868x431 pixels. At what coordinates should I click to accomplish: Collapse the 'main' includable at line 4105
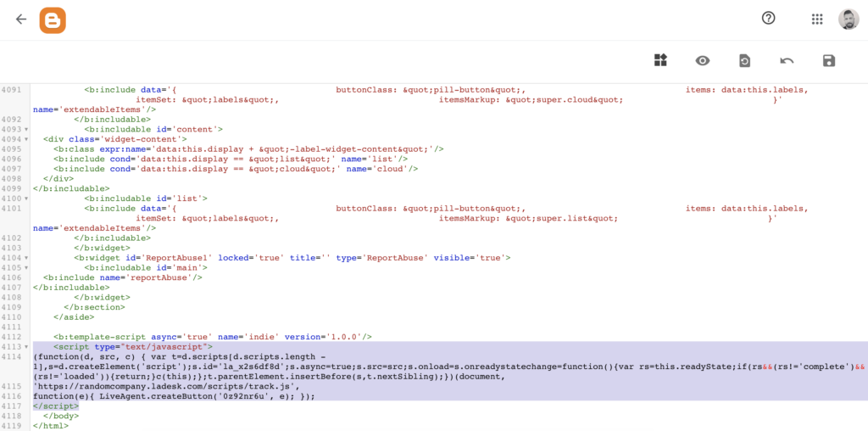[27, 268]
